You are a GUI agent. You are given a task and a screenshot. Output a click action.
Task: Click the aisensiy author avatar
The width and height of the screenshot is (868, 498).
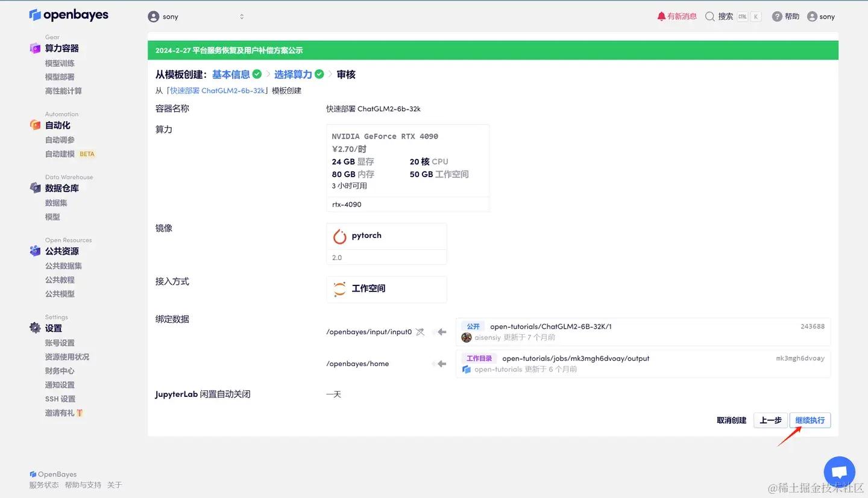[466, 337]
